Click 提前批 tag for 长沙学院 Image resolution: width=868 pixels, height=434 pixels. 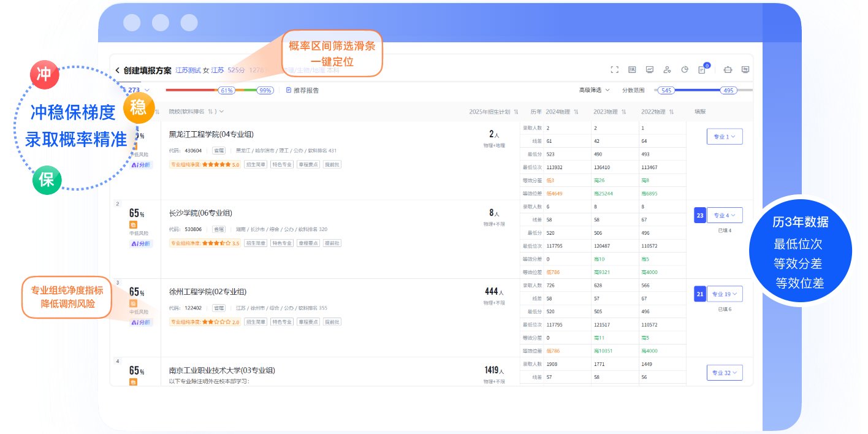point(332,243)
